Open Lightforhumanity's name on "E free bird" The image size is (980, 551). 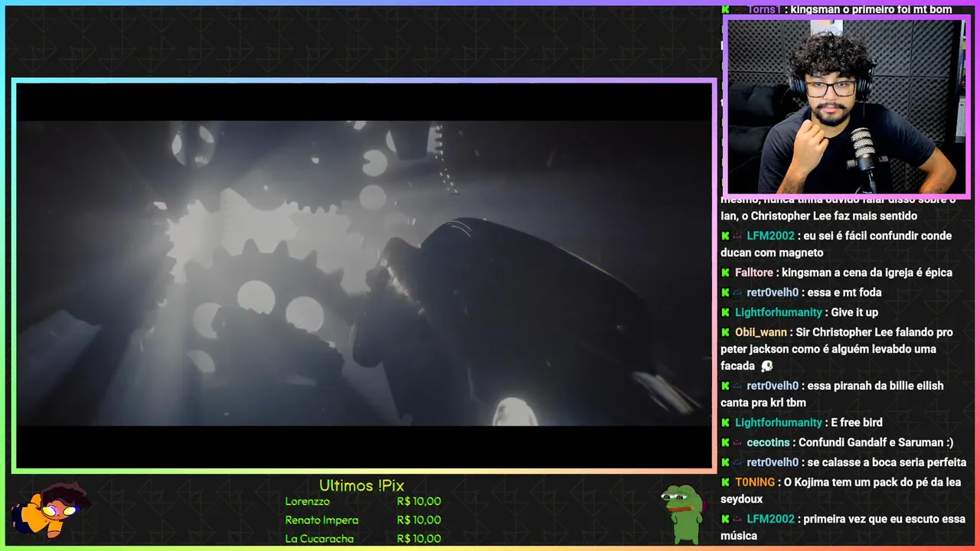[779, 422]
